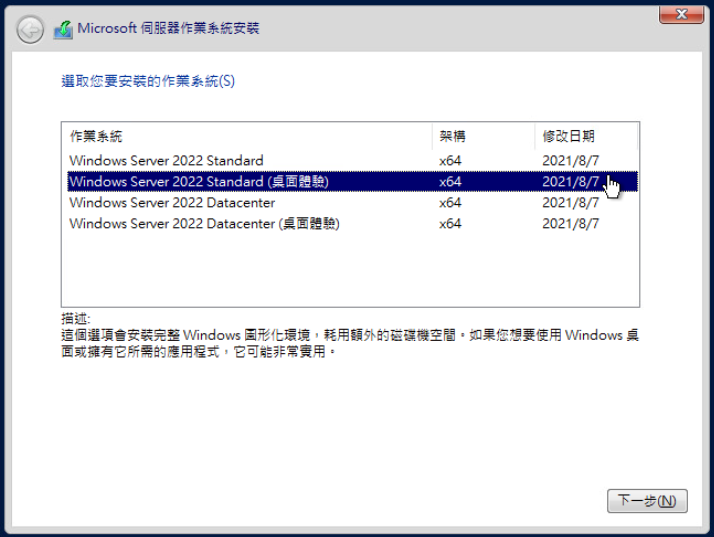This screenshot has width=714, height=537.
Task: Click the description paragraph under 描述
Action: 350,343
